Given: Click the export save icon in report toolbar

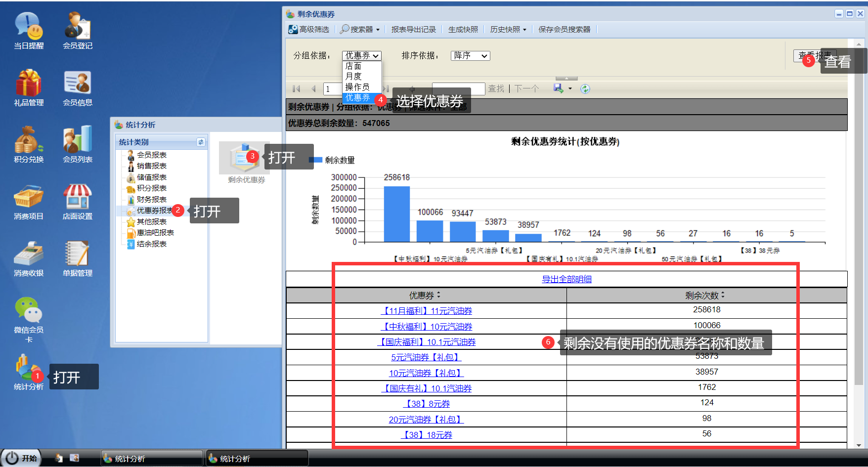Looking at the screenshot, I should pyautogui.click(x=559, y=88).
